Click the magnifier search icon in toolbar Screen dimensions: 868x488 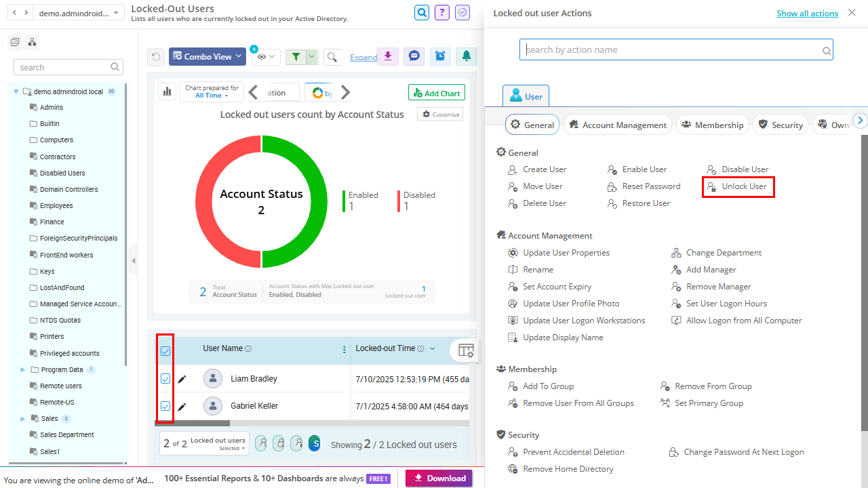[x=332, y=57]
